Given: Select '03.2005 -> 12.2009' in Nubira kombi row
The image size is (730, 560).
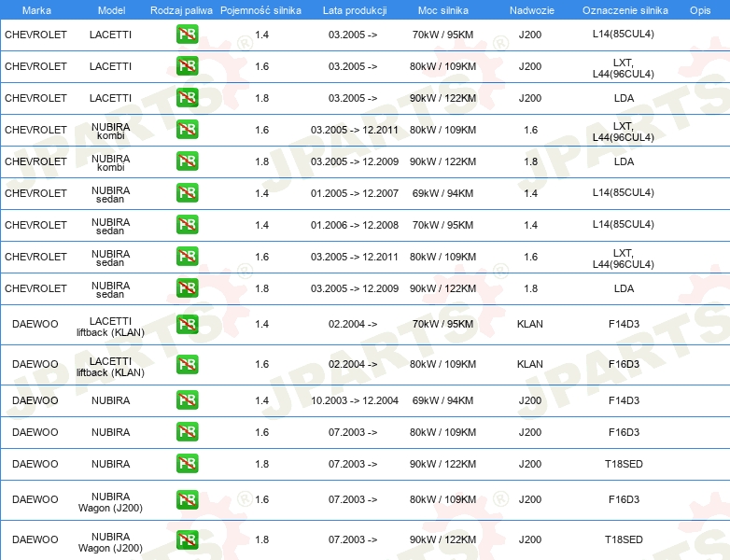Looking at the screenshot, I should point(355,161).
